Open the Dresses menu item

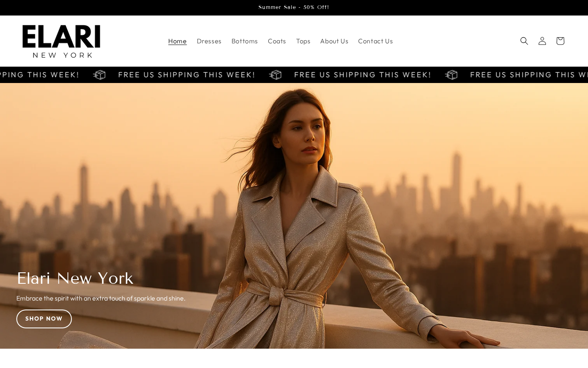coord(209,41)
